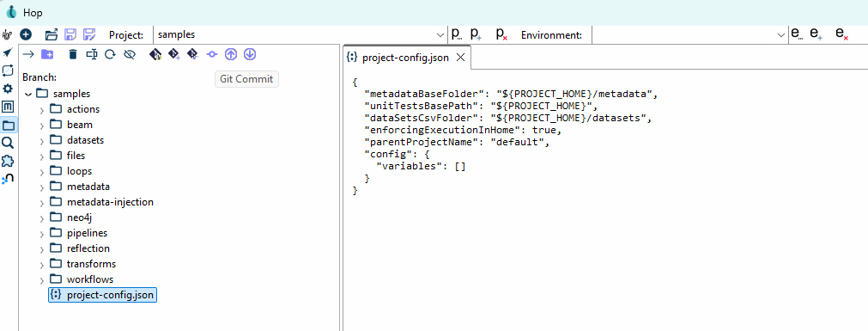
Task: Select the workflows folder label
Action: [x=89, y=279]
